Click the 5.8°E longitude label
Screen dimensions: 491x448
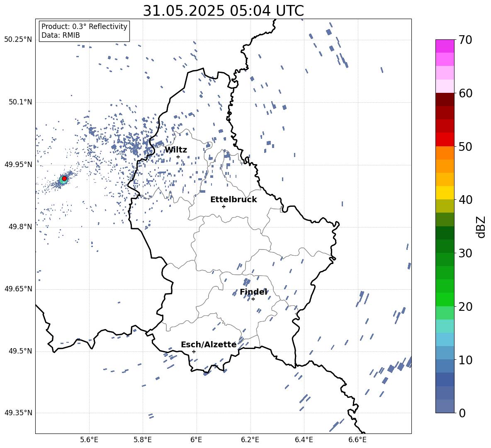(143, 440)
